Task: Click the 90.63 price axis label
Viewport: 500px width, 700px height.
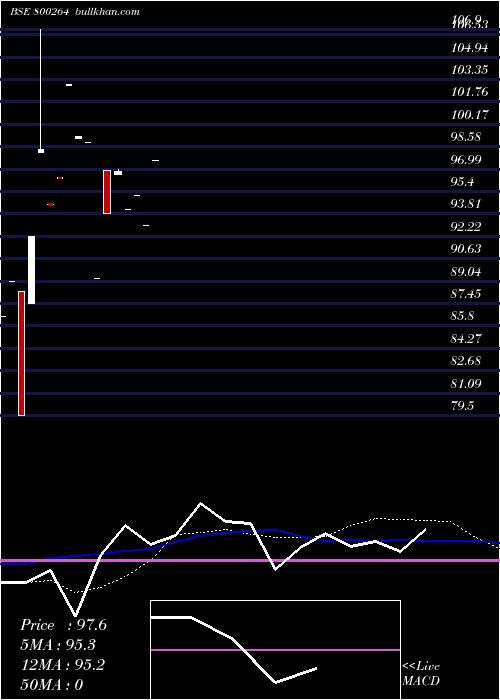Action: 466,249
